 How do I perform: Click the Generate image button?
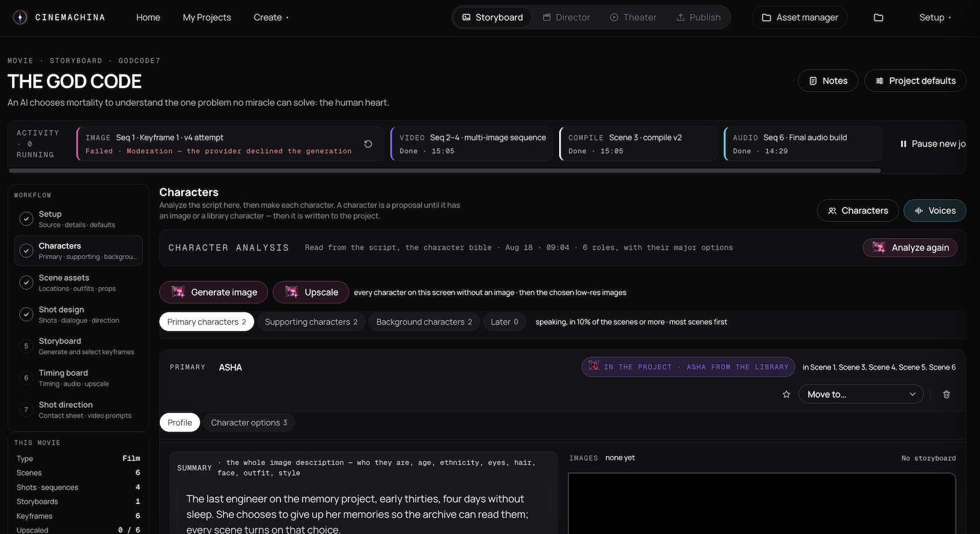tap(214, 292)
